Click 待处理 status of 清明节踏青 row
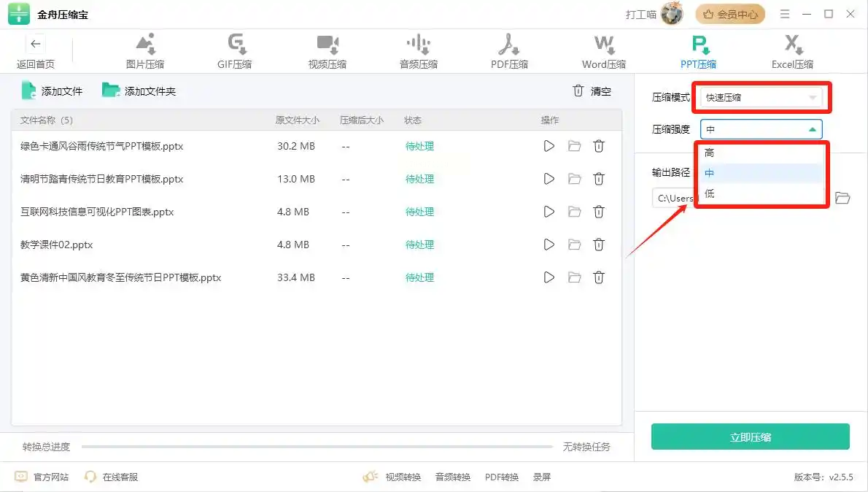868x492 pixels. (x=419, y=179)
